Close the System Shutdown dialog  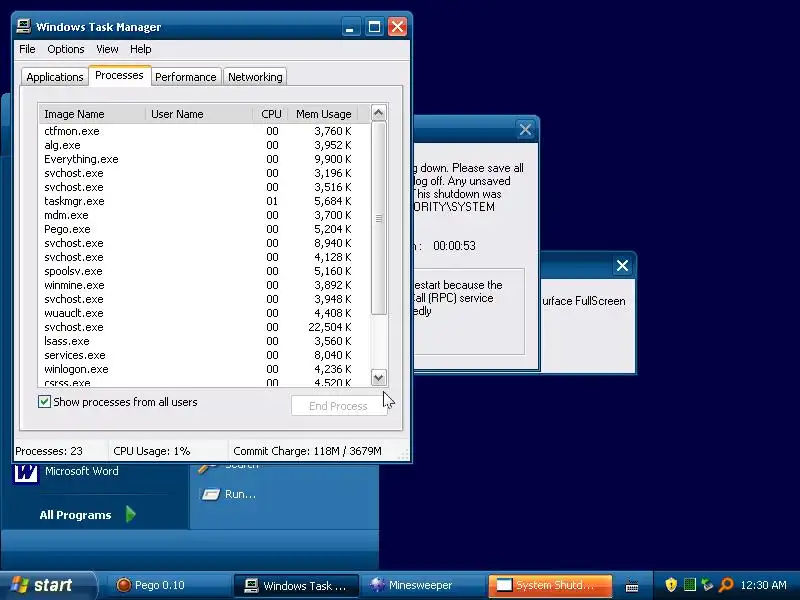click(x=525, y=130)
